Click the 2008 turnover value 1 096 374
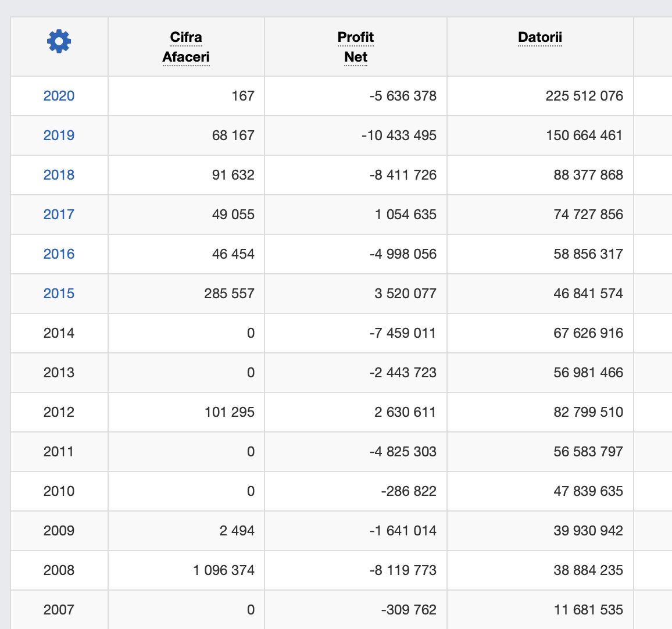The height and width of the screenshot is (629, 672). tap(224, 570)
